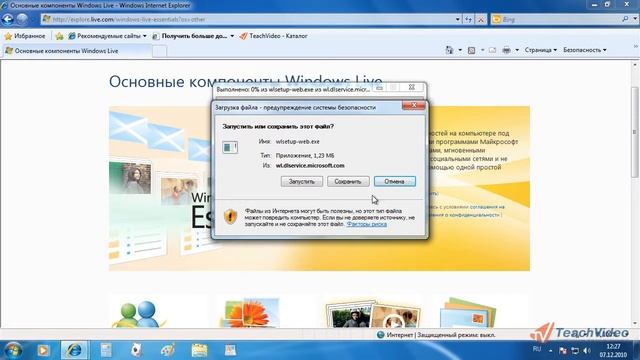Click Сохранить to save the file
The image size is (640, 360).
pos(348,181)
